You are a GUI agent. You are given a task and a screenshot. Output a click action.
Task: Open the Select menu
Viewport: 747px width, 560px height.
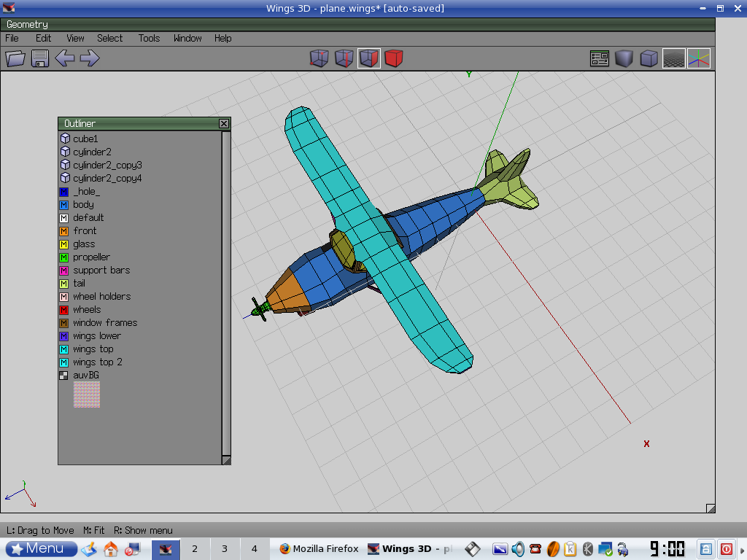click(110, 38)
